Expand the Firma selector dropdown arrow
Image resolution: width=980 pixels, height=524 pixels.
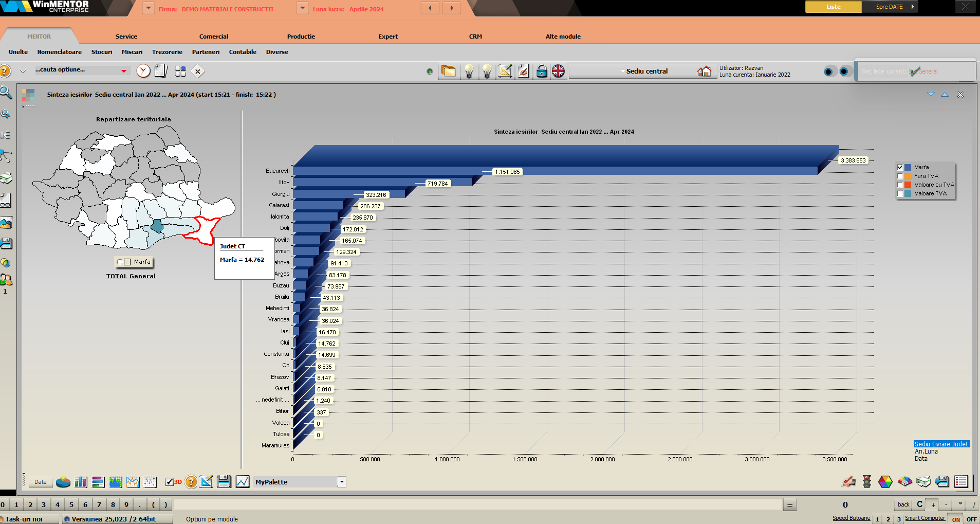(x=148, y=8)
